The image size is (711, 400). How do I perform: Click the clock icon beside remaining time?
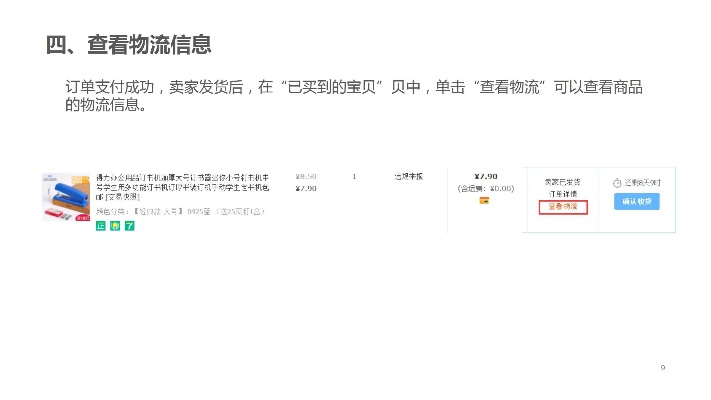(617, 183)
